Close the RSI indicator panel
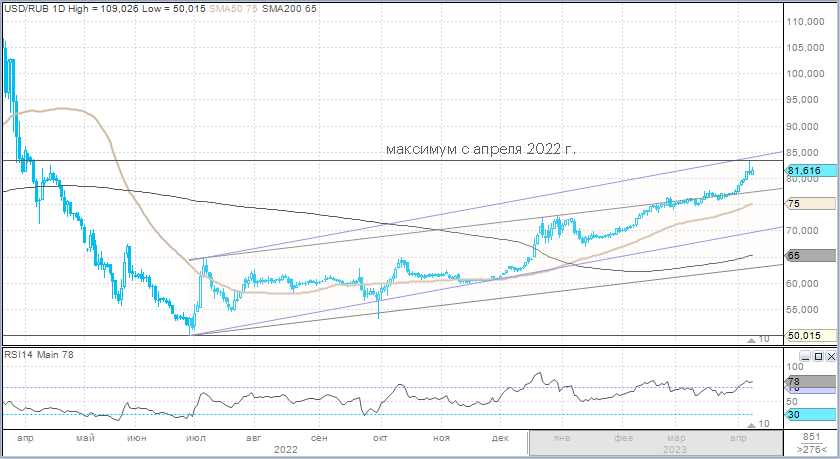 coord(830,355)
